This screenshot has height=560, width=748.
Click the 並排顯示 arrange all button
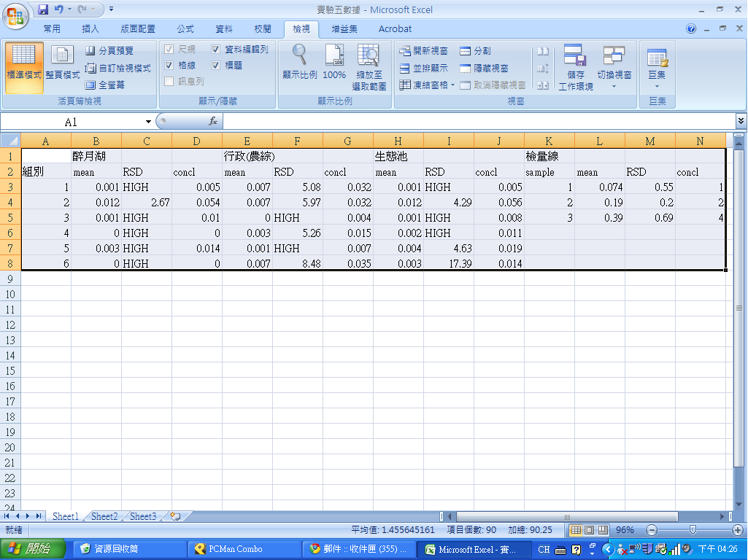[x=423, y=68]
